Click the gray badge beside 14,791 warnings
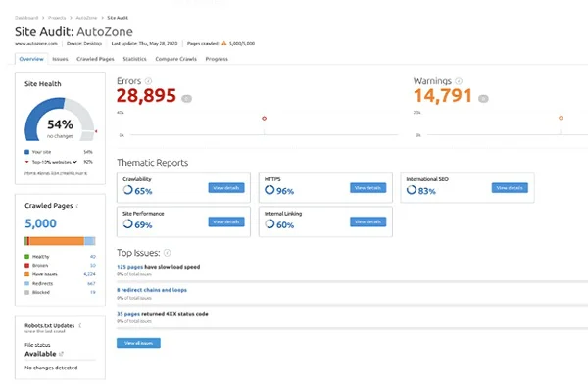The width and height of the screenshot is (588, 392). point(483,99)
